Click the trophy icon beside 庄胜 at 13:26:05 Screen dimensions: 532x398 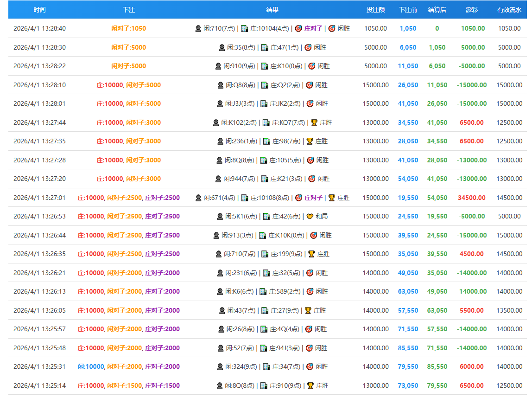[308, 310]
